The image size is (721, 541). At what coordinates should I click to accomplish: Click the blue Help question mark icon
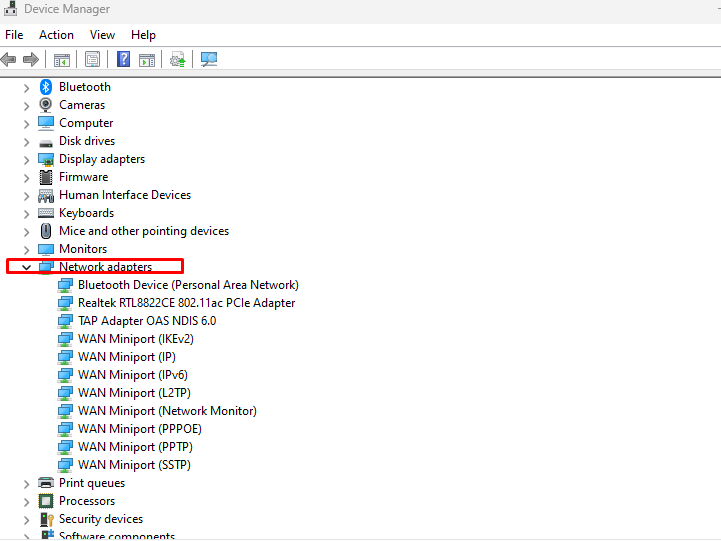click(x=123, y=59)
